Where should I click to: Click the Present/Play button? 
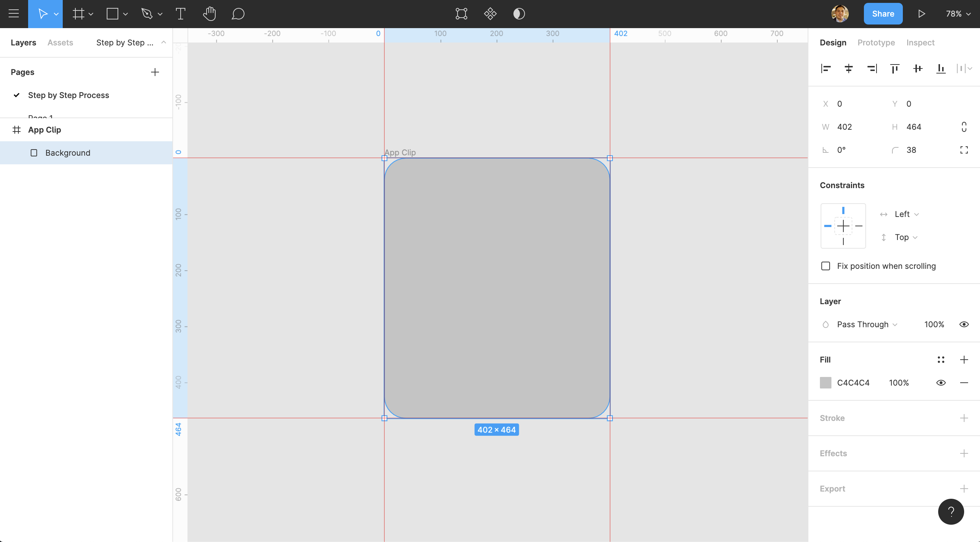(x=921, y=13)
